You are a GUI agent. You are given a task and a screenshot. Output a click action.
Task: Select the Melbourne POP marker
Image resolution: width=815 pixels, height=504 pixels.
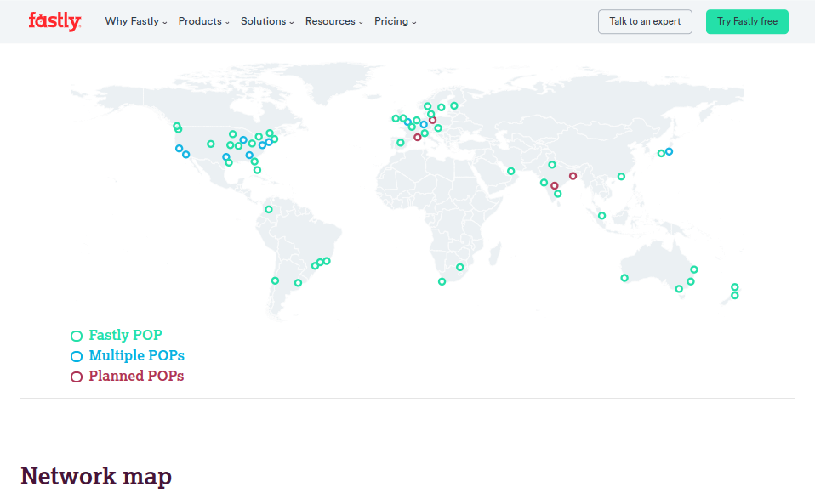point(679,289)
